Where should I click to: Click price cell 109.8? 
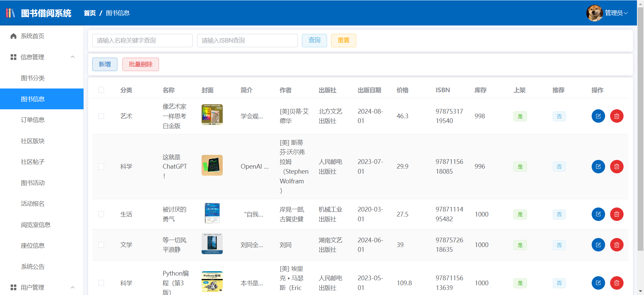pyautogui.click(x=404, y=283)
